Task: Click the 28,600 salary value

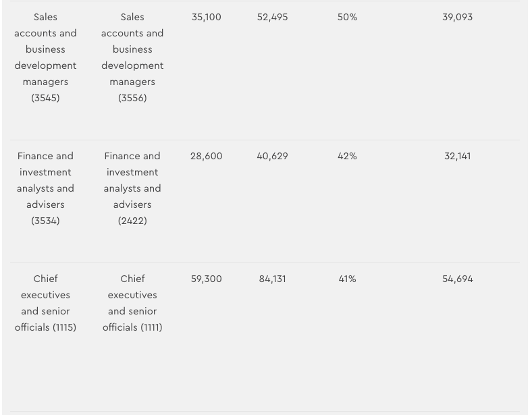Action: (206, 157)
